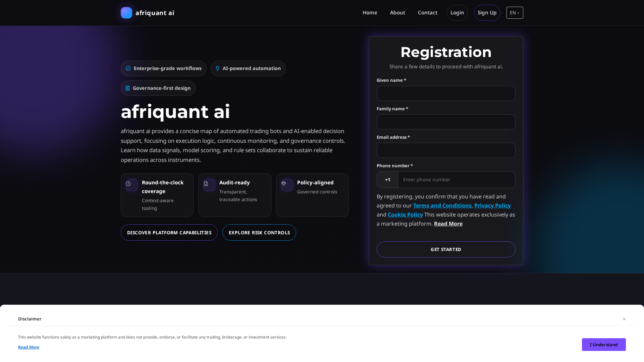Screen dimensions: 644x362
Task: Click the Registration heading
Action: (x=446, y=52)
